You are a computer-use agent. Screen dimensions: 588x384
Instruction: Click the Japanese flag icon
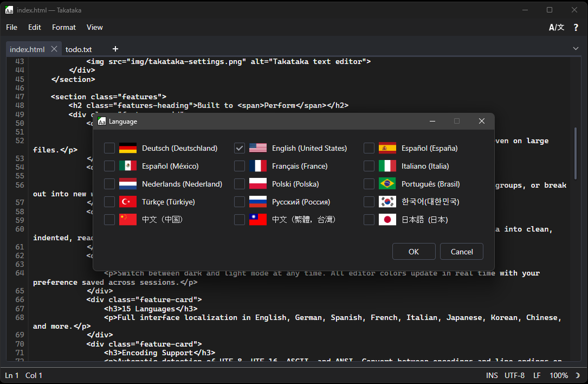pos(387,220)
